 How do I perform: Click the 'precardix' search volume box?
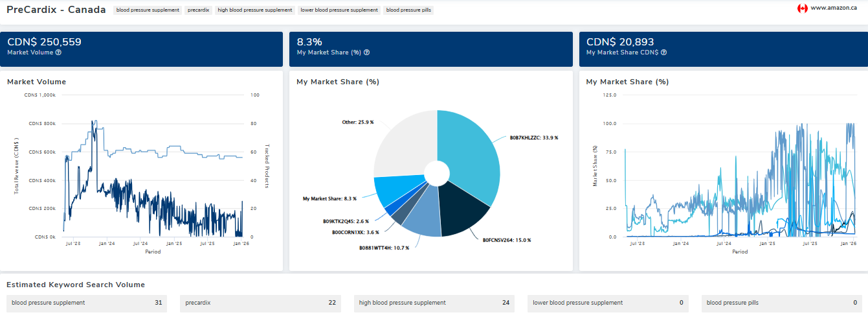click(260, 303)
